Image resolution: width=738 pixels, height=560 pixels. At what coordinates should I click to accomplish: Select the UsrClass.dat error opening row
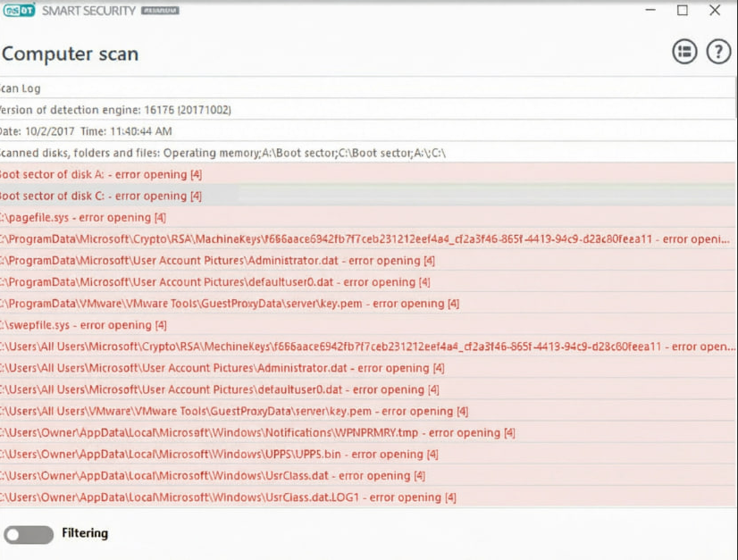pyautogui.click(x=367, y=476)
